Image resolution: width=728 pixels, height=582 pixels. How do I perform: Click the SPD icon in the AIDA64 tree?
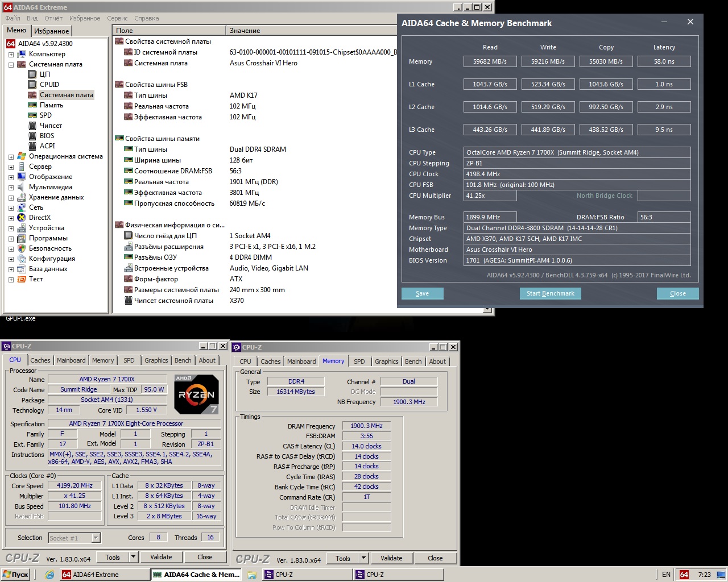click(x=33, y=115)
